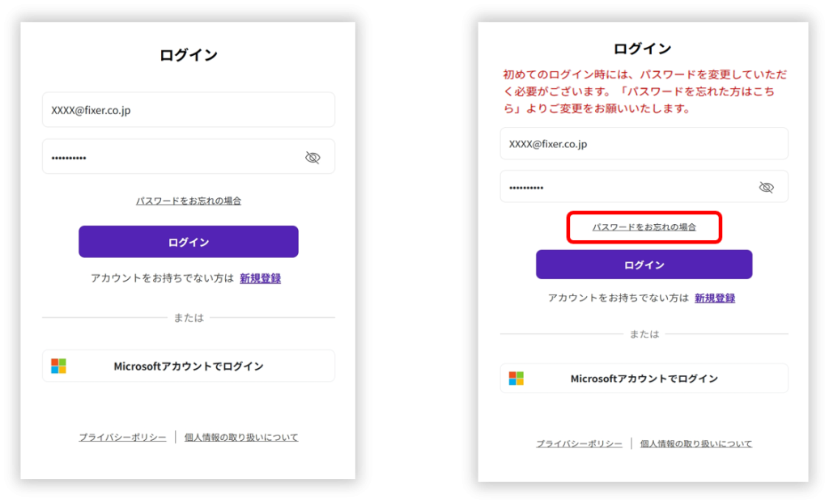This screenshot has height=504, width=829.
Task: Open 個人情報の取り扱いについて in the left form
Action: 241,438
